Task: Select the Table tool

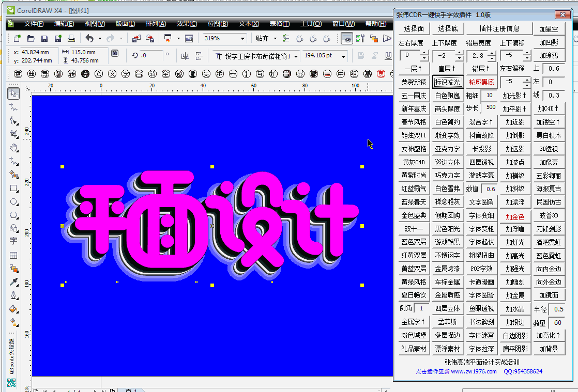Action: tap(13, 255)
